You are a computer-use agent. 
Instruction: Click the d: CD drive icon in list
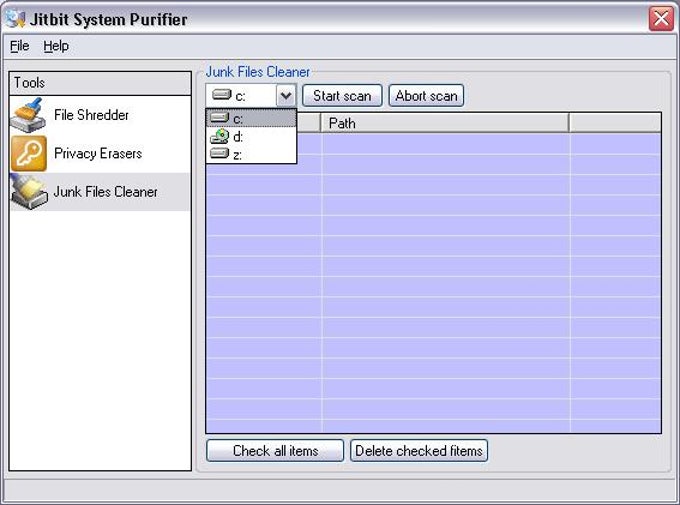[219, 136]
